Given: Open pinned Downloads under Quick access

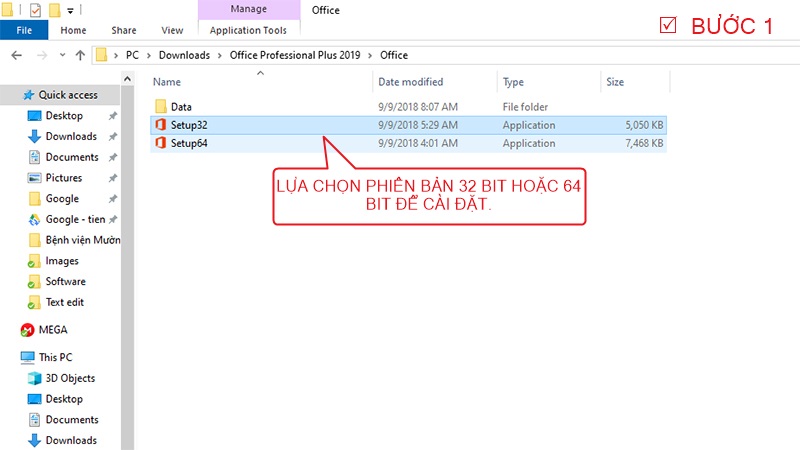Looking at the screenshot, I should (x=71, y=136).
